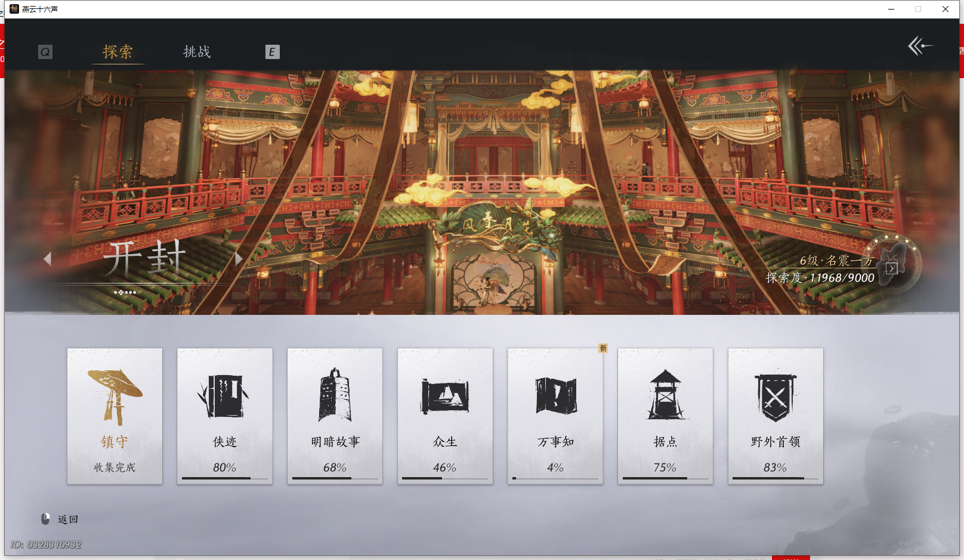Screen dimensions: 964x560
Task: Click the 返回 (Return) button
Action: [x=67, y=519]
